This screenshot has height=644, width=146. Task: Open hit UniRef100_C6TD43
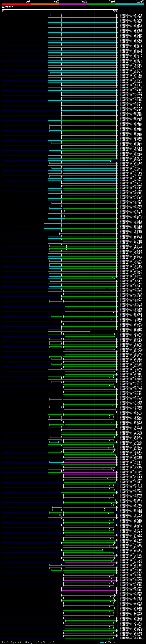coord(131,15)
